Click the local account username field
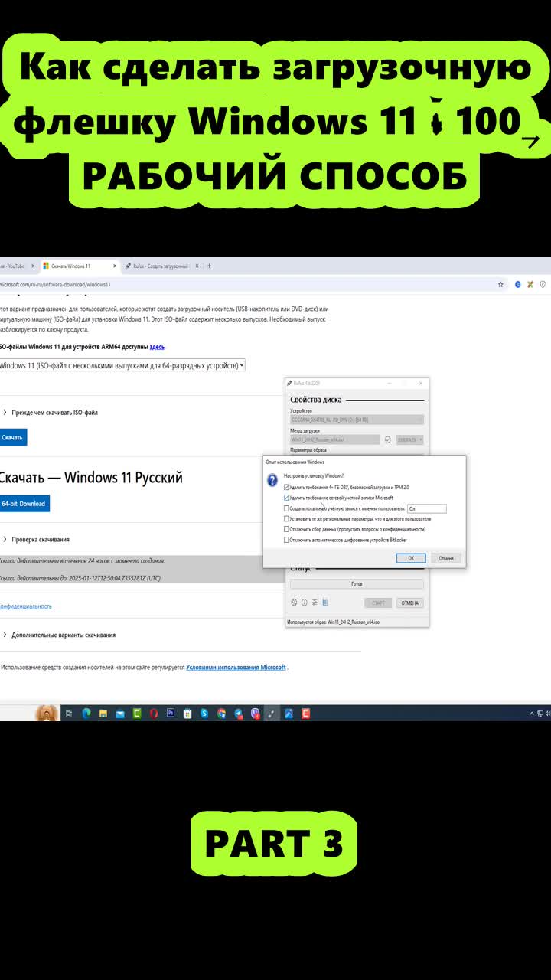 pyautogui.click(x=426, y=508)
